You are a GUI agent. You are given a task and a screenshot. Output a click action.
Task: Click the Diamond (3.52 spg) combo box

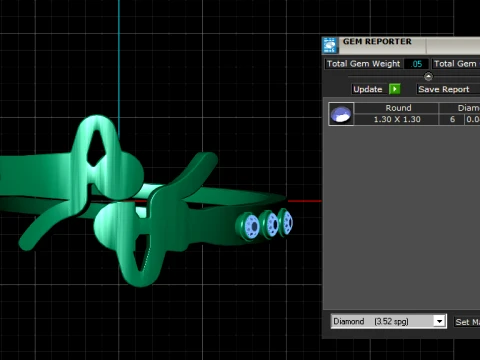pos(388,321)
